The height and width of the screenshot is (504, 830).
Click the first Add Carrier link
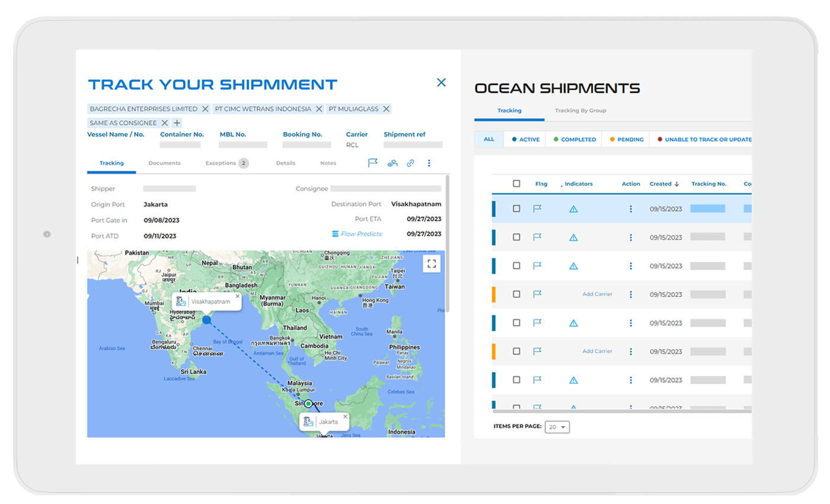coord(597,294)
